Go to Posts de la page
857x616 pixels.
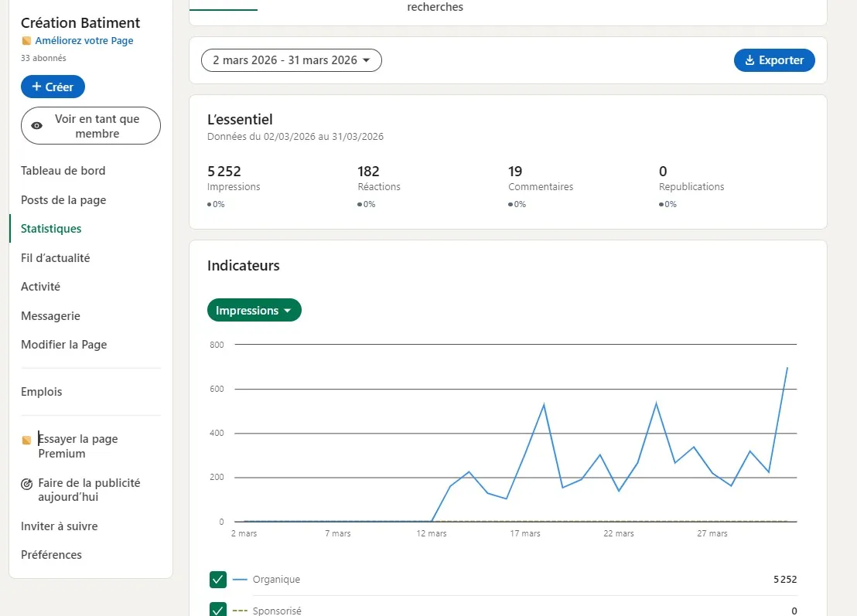point(63,200)
